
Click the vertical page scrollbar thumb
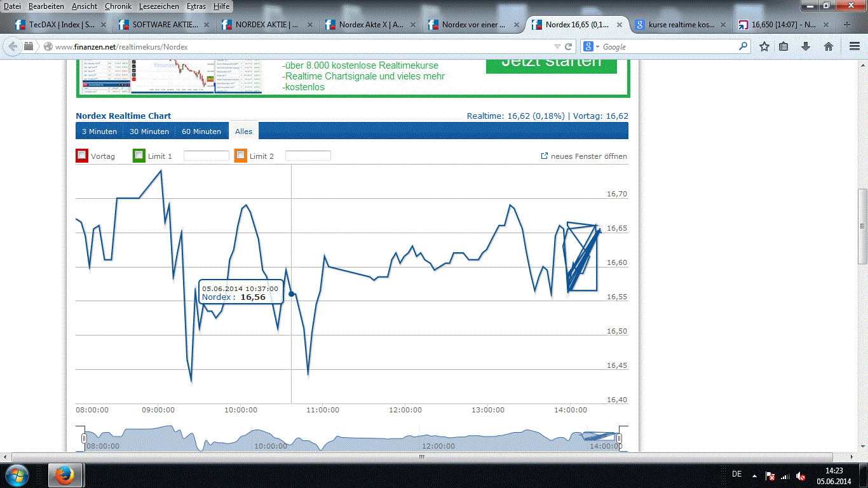coord(862,227)
